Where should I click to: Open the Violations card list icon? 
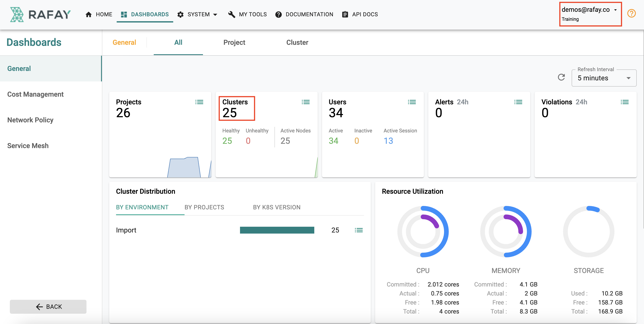pyautogui.click(x=625, y=102)
